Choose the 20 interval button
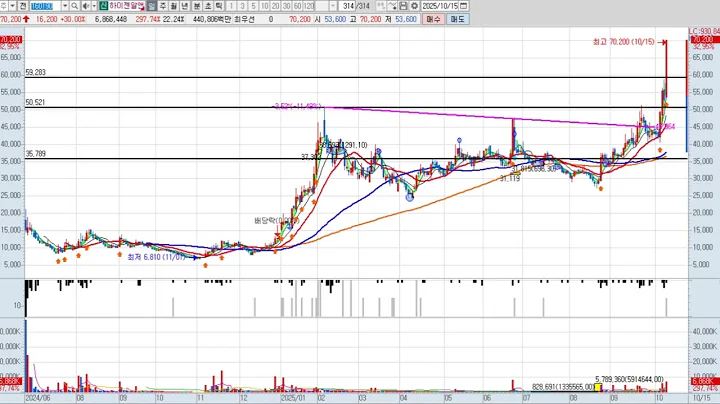Image resolution: width=720 pixels, height=404 pixels. (x=276, y=6)
